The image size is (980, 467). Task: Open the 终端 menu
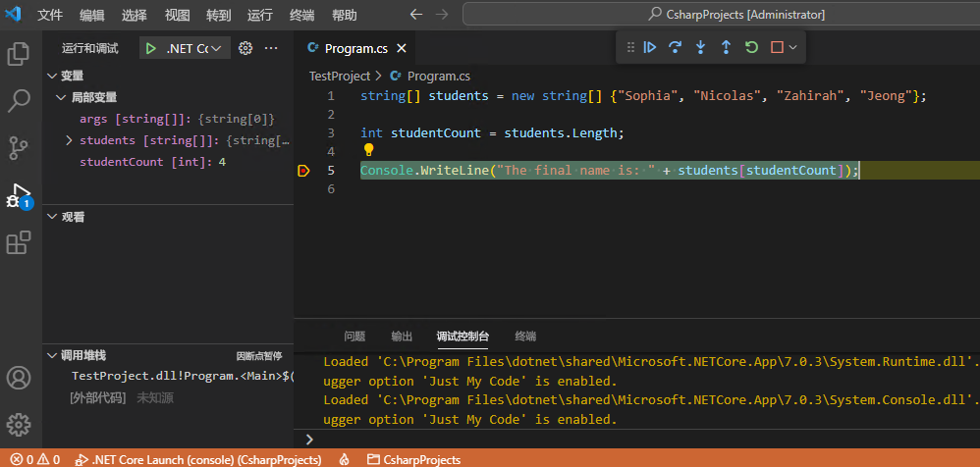coord(301,15)
